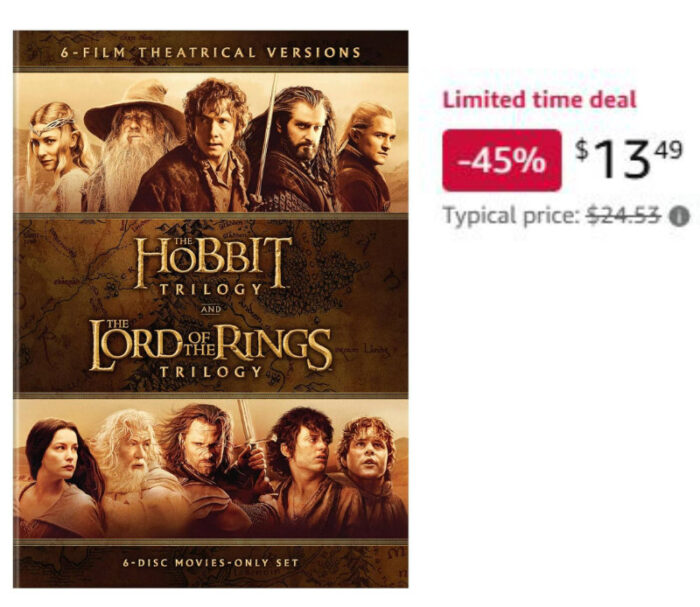Screen dimensions: 700x607
Task: Click the info icon beside typical price
Action: point(681,217)
